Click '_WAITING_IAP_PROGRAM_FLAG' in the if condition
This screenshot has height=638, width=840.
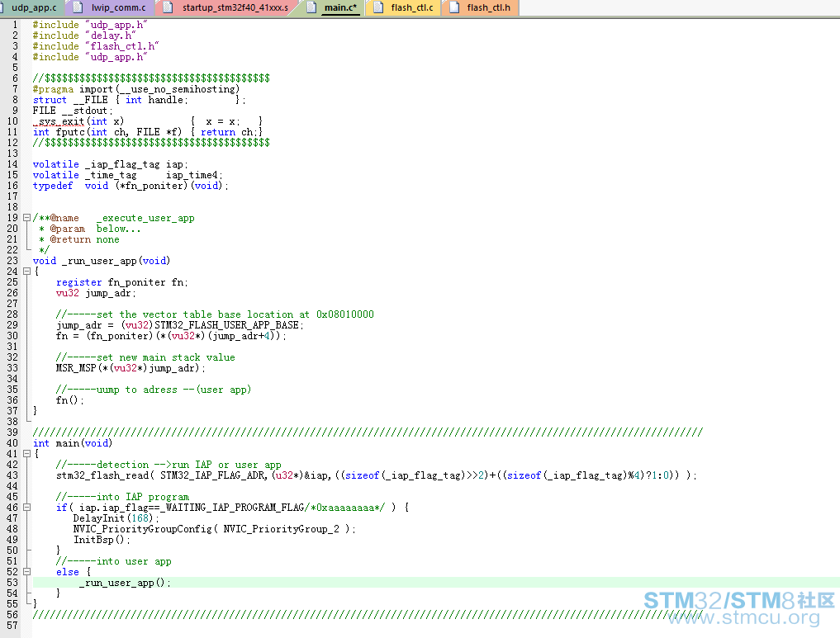[x=232, y=508]
